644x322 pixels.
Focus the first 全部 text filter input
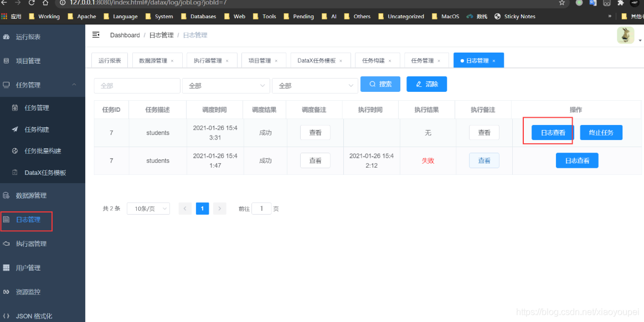137,86
